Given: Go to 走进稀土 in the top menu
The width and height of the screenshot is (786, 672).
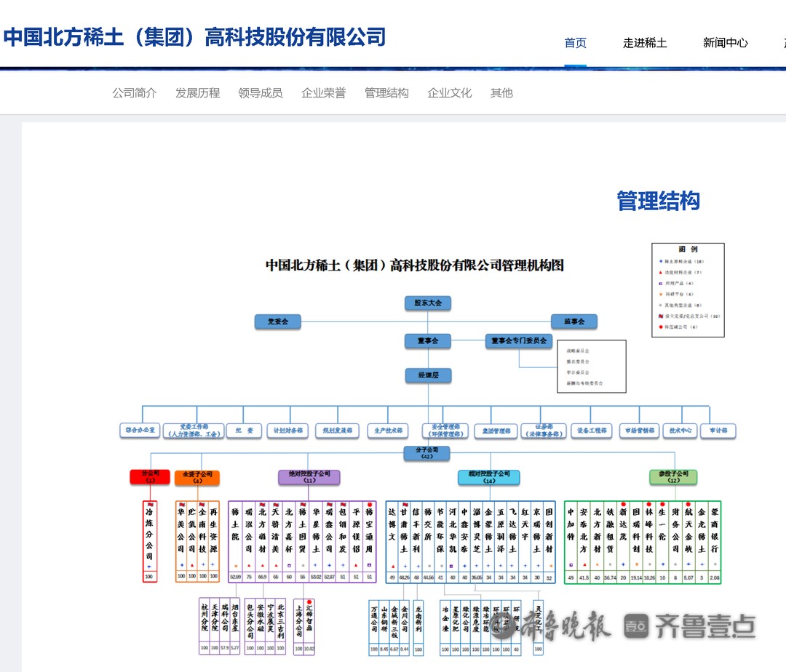Looking at the screenshot, I should click(x=645, y=43).
